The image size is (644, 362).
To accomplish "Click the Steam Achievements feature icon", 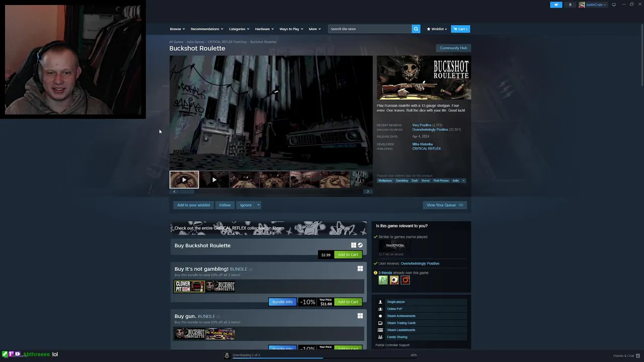I will click(x=380, y=316).
